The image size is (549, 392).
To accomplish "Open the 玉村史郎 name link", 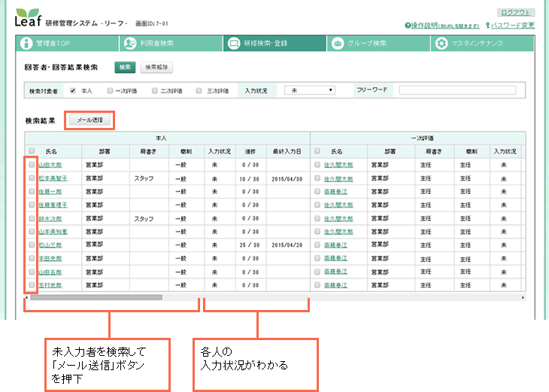I will pos(50,285).
